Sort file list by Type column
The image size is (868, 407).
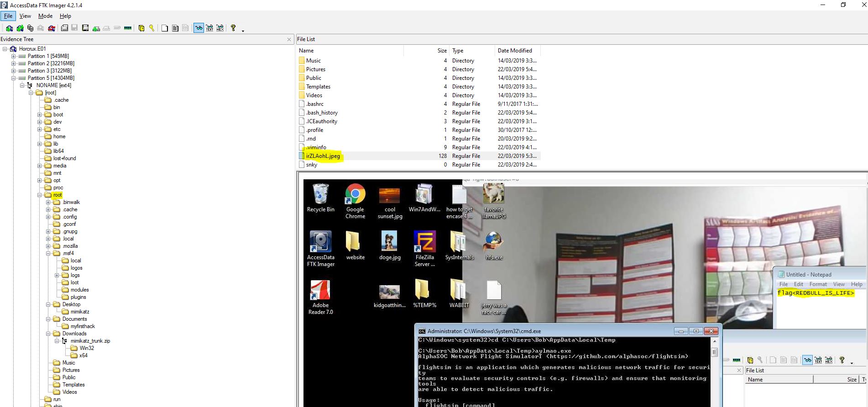click(x=472, y=51)
